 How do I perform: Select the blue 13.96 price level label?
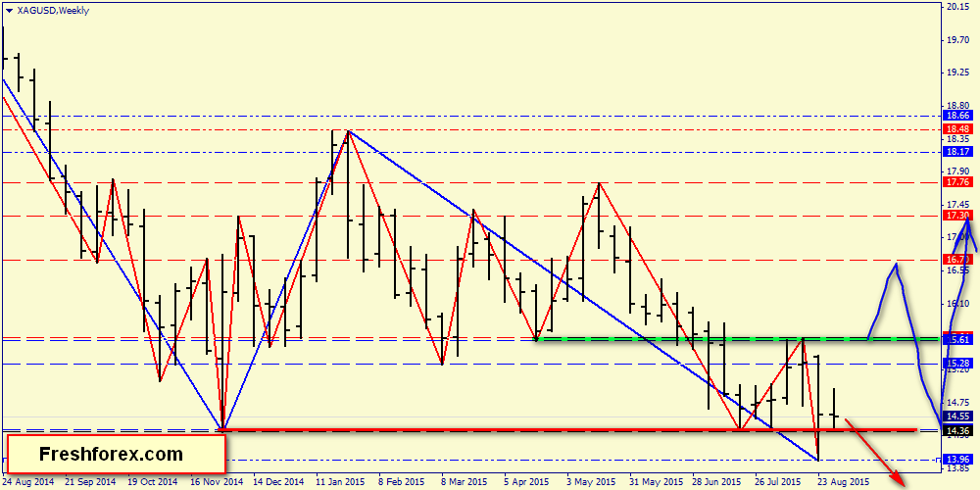[x=958, y=460]
